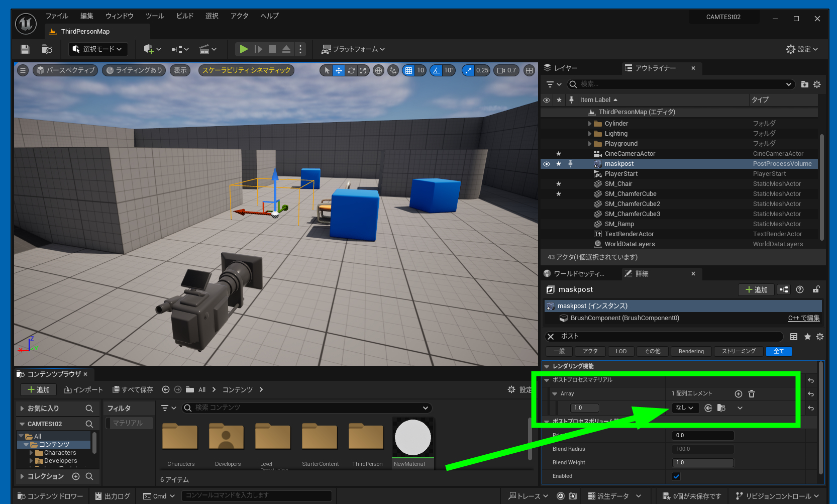The height and width of the screenshot is (504, 837).
Task: Open the ビルド menu
Action: (x=184, y=16)
